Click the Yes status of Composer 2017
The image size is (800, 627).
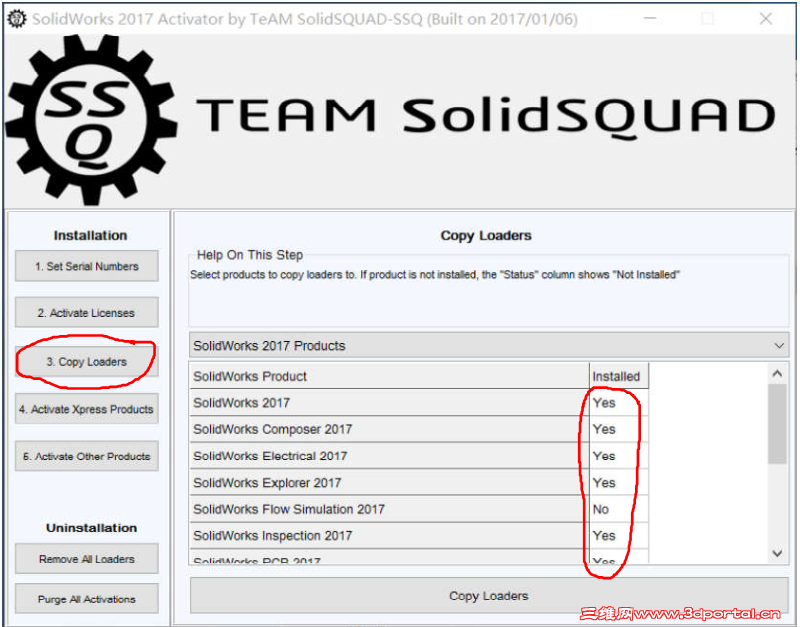coord(604,430)
